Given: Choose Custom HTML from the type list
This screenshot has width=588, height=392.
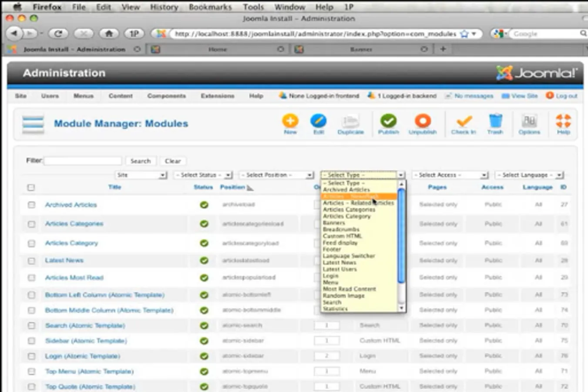Looking at the screenshot, I should click(343, 236).
